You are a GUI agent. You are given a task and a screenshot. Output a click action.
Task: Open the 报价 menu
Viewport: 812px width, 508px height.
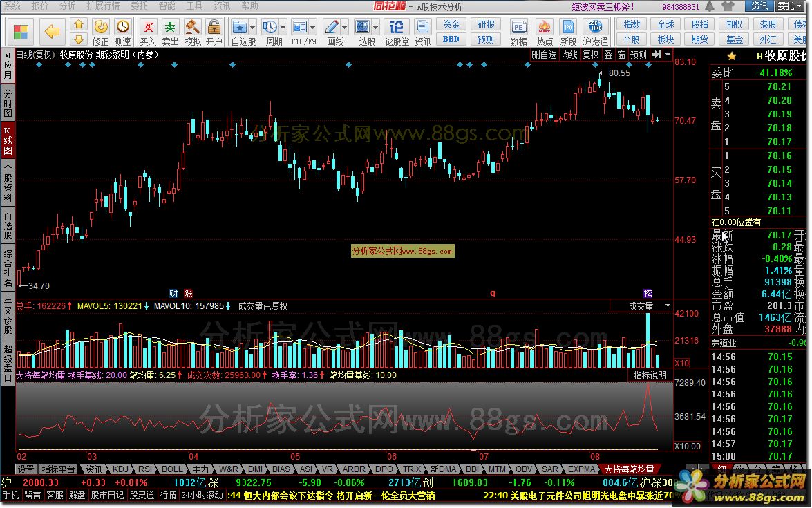point(40,6)
